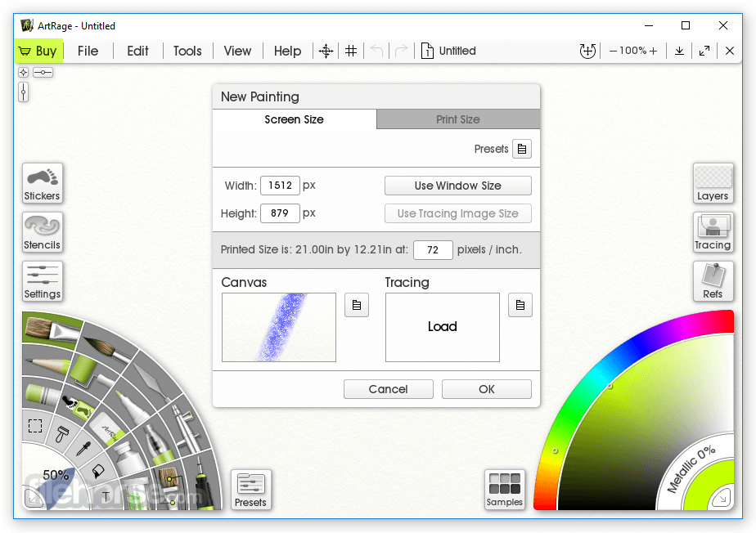Click Use Window Size button
756x533 pixels.
pos(458,186)
